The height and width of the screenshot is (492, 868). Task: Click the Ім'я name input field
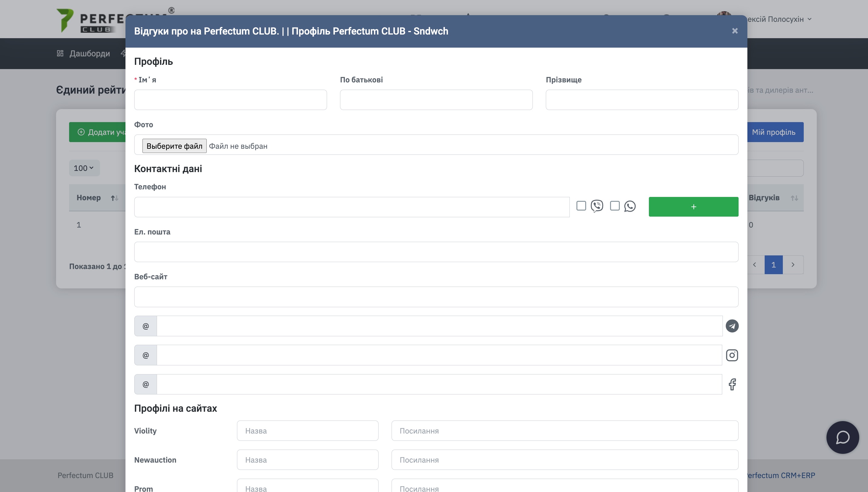(x=230, y=100)
